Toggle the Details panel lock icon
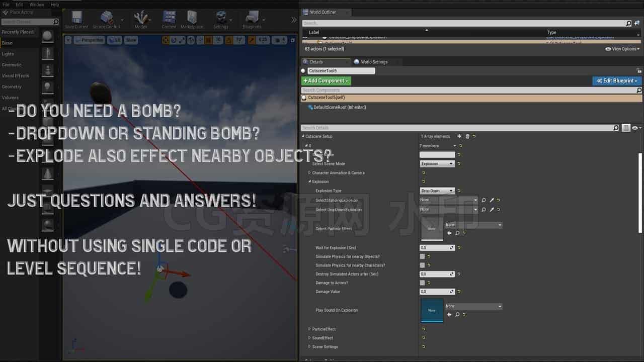The width and height of the screenshot is (644, 362). (639, 71)
